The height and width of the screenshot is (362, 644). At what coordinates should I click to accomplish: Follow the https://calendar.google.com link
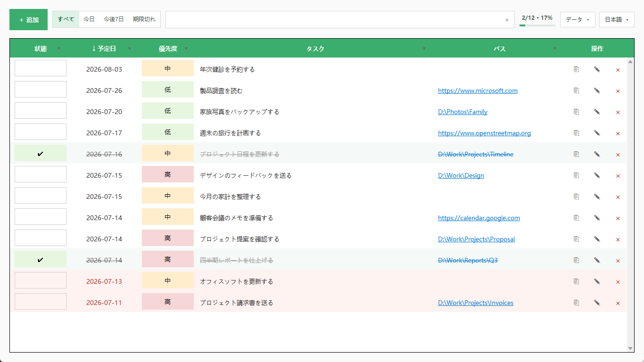coord(479,218)
